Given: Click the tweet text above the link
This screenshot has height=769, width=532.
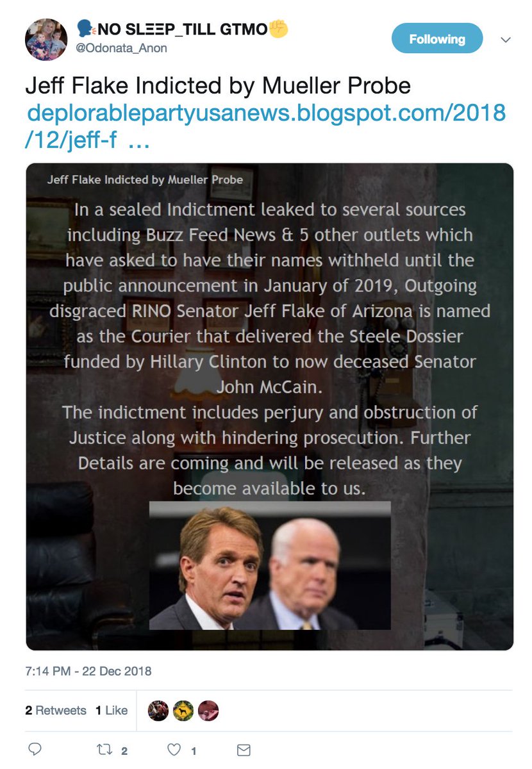Looking at the screenshot, I should (x=218, y=86).
